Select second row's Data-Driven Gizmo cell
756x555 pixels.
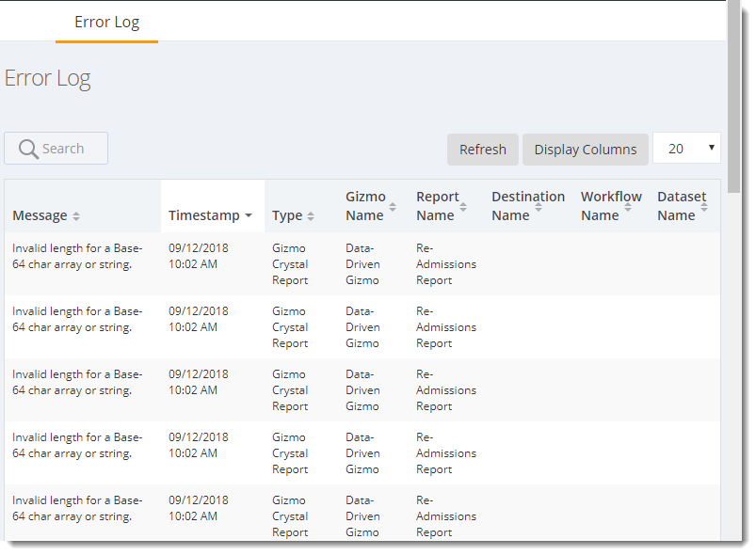pyautogui.click(x=362, y=327)
